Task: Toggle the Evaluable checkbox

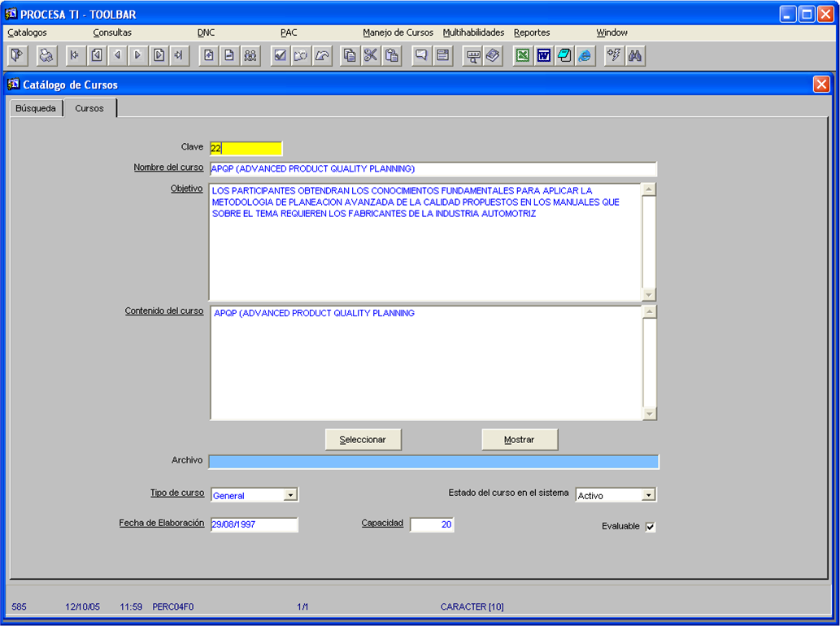Action: (x=650, y=527)
